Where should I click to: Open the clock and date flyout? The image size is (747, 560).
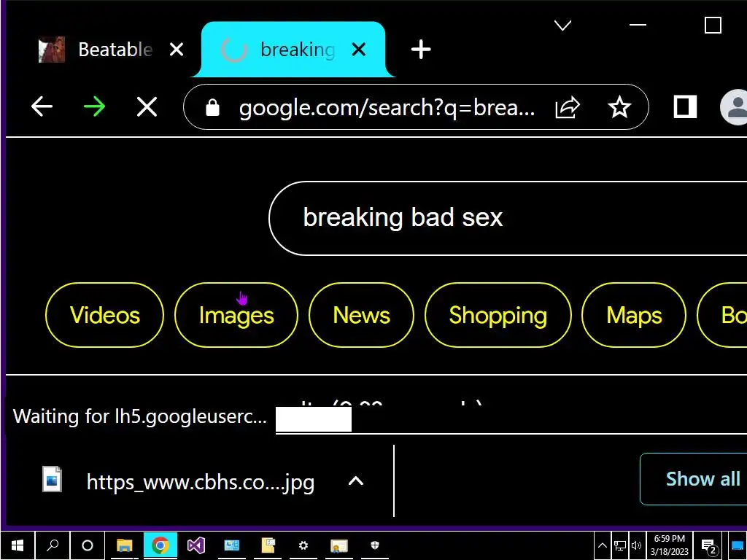point(670,545)
